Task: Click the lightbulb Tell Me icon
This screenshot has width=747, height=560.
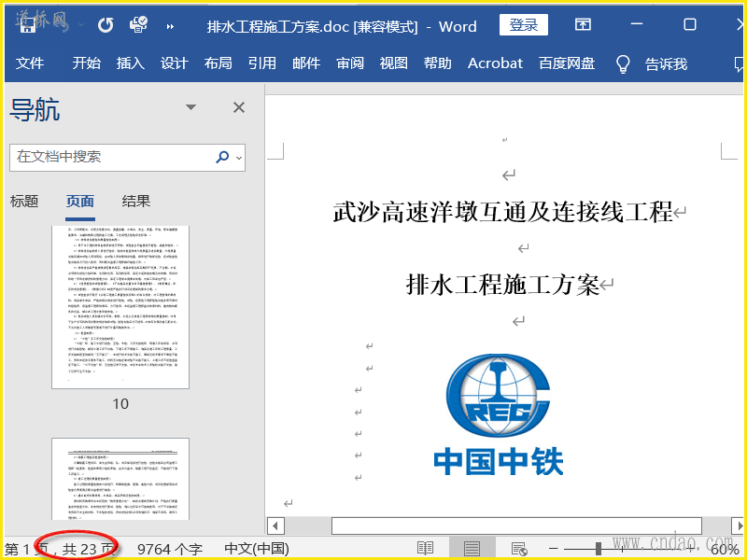Action: pyautogui.click(x=623, y=63)
